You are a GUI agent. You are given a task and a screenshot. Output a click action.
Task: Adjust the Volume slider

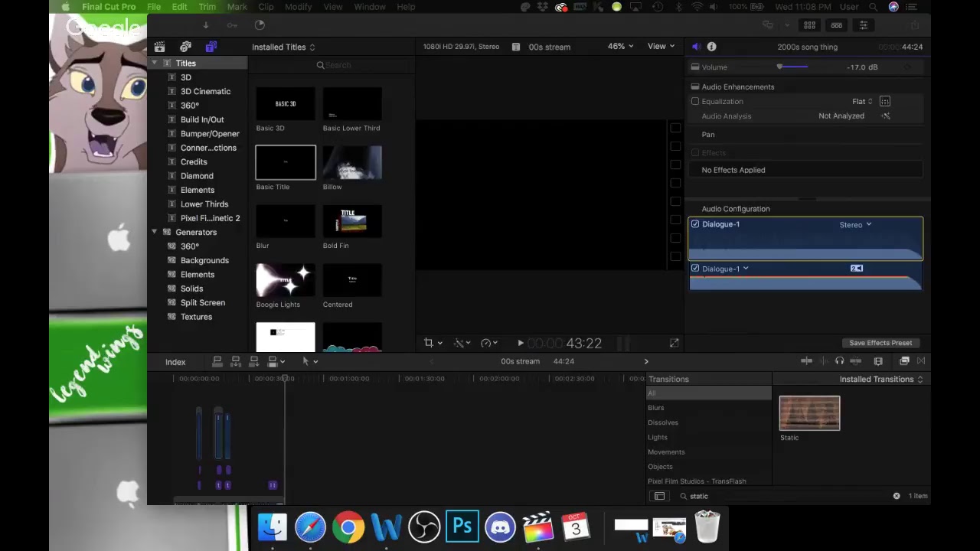792,67
